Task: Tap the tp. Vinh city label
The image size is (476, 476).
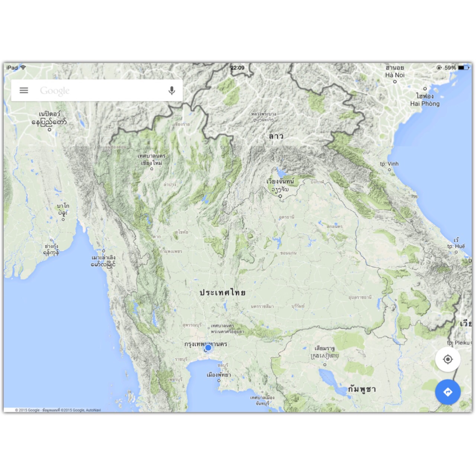Action: tap(389, 164)
